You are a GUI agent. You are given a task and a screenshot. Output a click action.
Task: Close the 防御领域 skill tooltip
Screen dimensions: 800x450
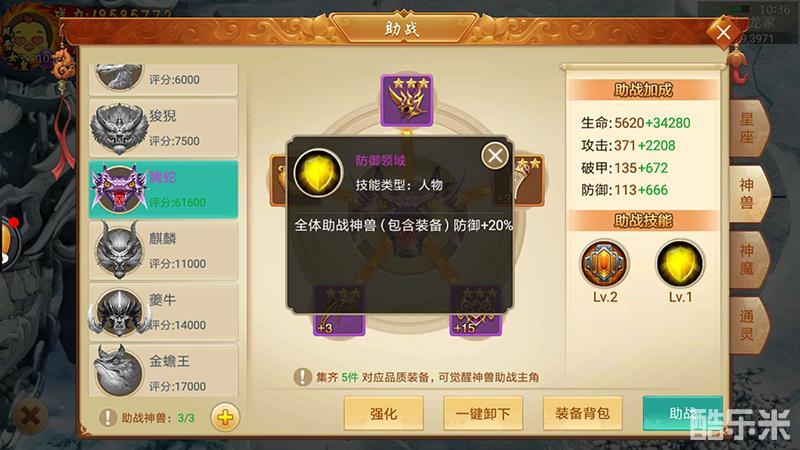pos(495,156)
